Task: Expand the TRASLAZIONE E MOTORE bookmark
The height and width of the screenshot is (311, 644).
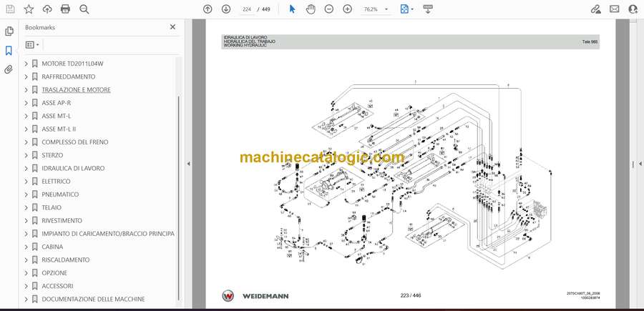Action: [x=26, y=90]
